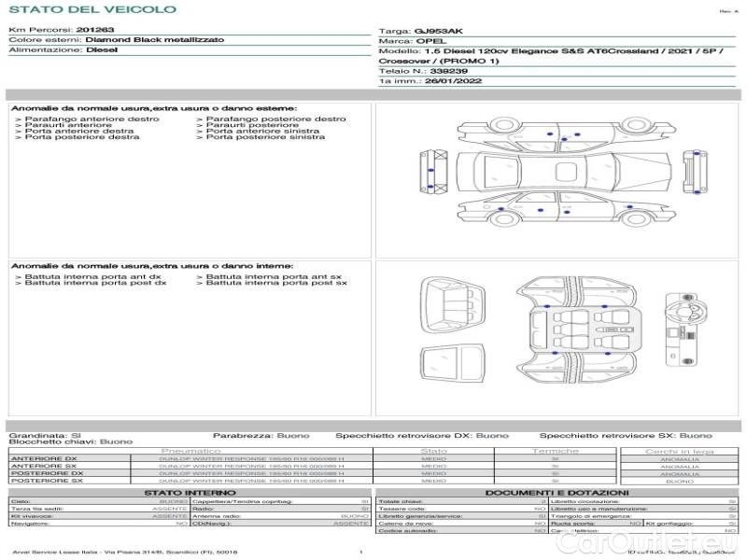Click Parafango posteriore destro entry
Image resolution: width=747 pixels, height=560 pixels.
275,119
